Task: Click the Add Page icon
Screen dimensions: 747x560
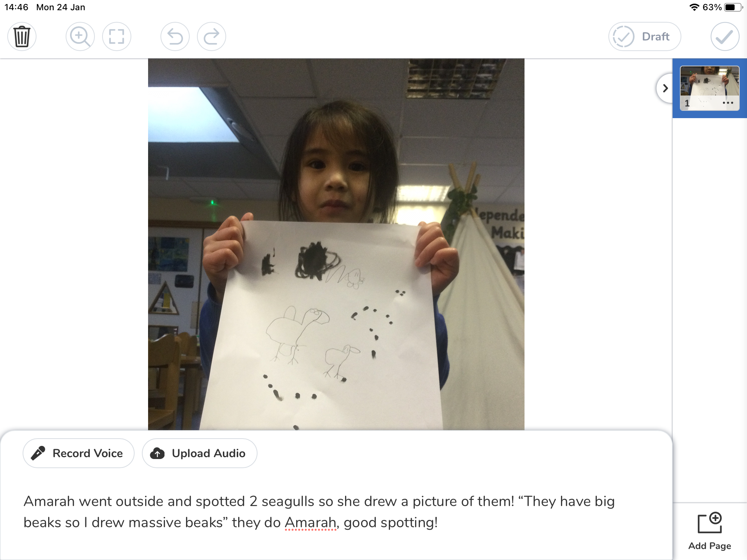Action: coord(710,524)
